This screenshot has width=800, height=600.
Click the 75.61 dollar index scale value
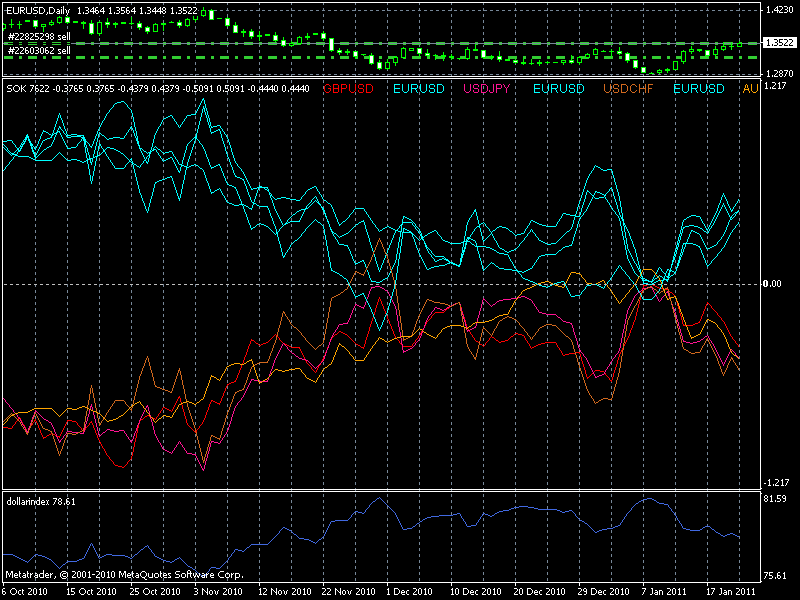click(x=776, y=576)
